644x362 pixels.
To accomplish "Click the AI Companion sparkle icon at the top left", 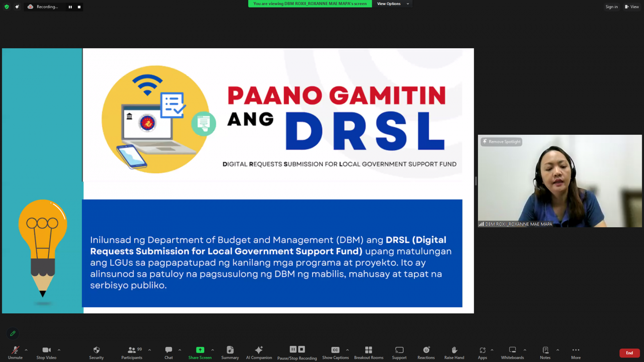I will (17, 6).
